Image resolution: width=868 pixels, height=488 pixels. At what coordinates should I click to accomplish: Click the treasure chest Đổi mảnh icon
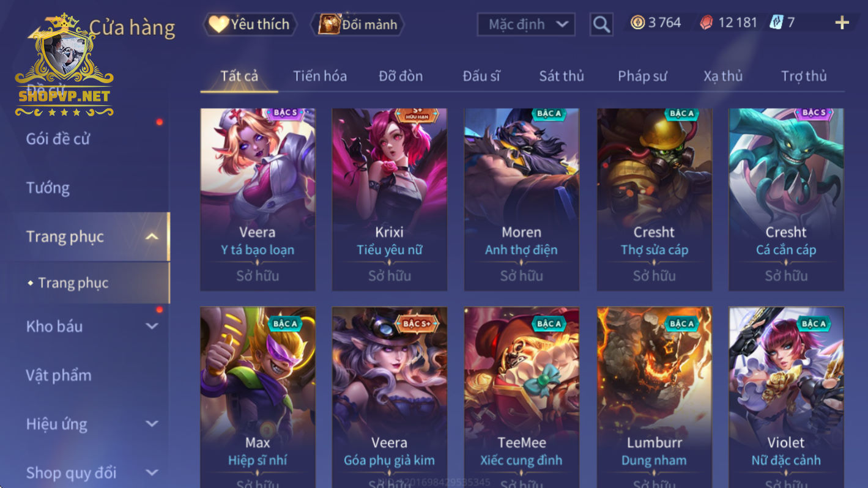click(329, 24)
